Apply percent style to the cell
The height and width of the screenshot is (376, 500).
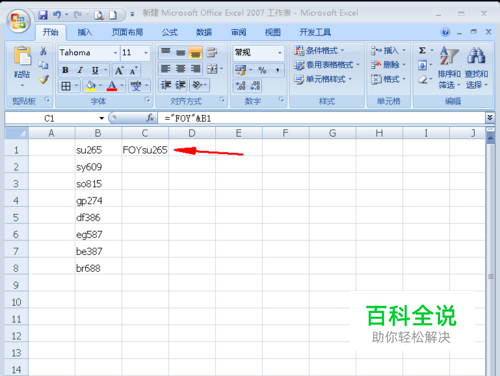(262, 70)
